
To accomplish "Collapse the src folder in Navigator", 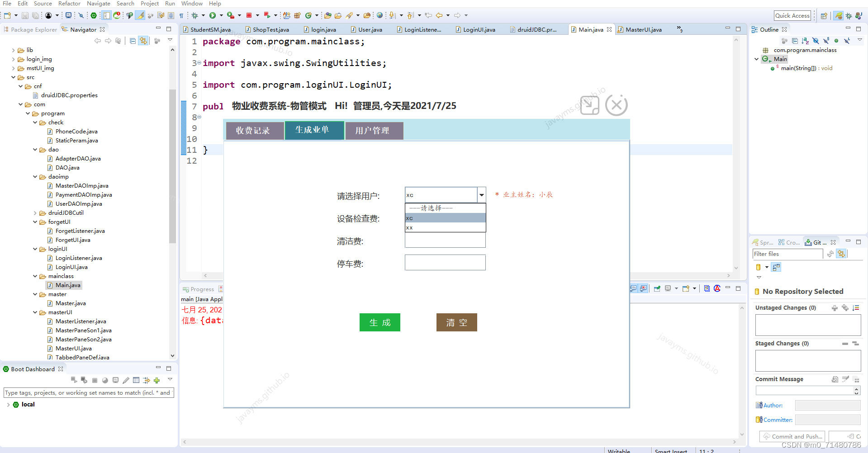I will [13, 77].
